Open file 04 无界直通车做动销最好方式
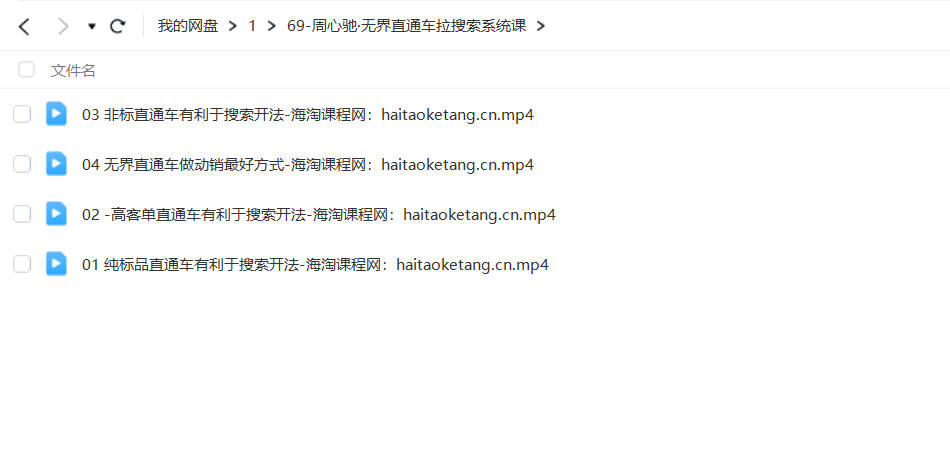 [x=308, y=164]
